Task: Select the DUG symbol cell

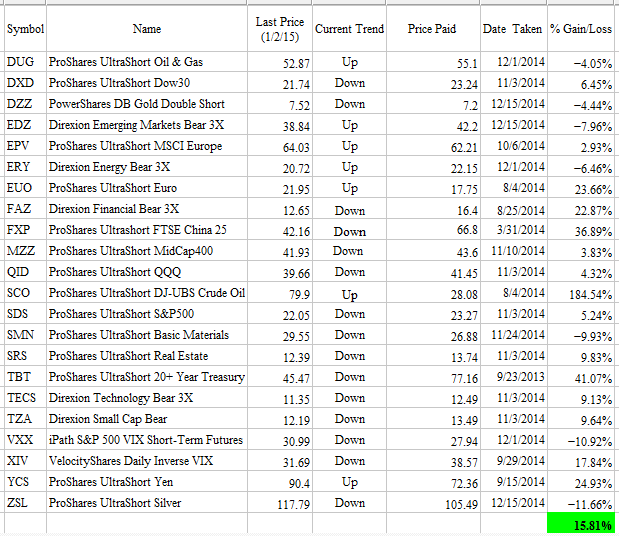Action: 25,62
